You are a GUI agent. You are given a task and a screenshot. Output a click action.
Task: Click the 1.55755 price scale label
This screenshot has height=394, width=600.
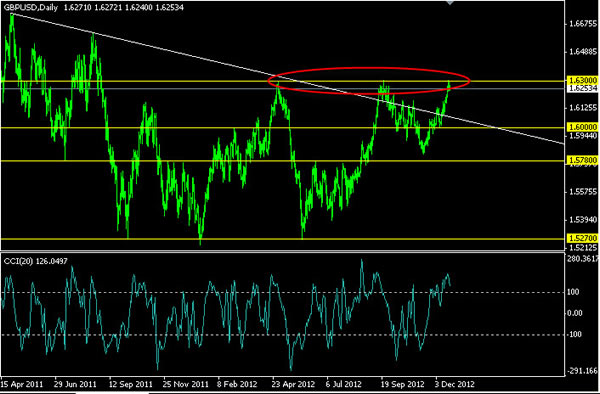coord(583,191)
